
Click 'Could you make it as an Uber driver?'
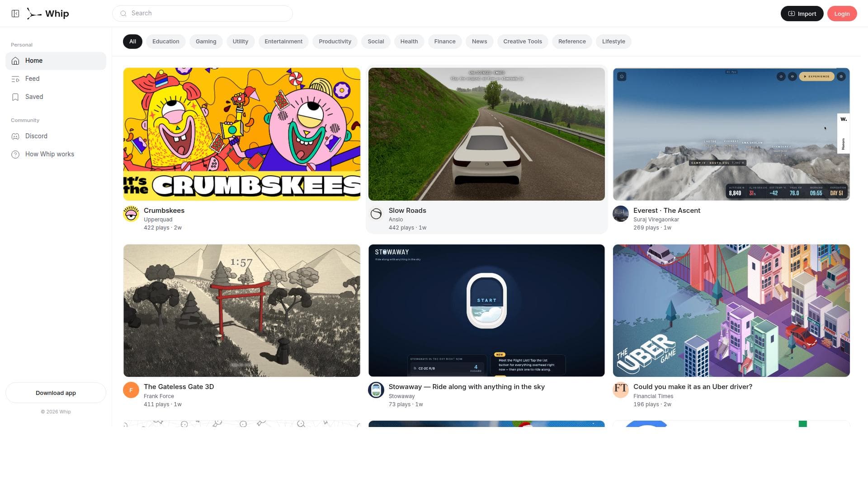(x=693, y=387)
